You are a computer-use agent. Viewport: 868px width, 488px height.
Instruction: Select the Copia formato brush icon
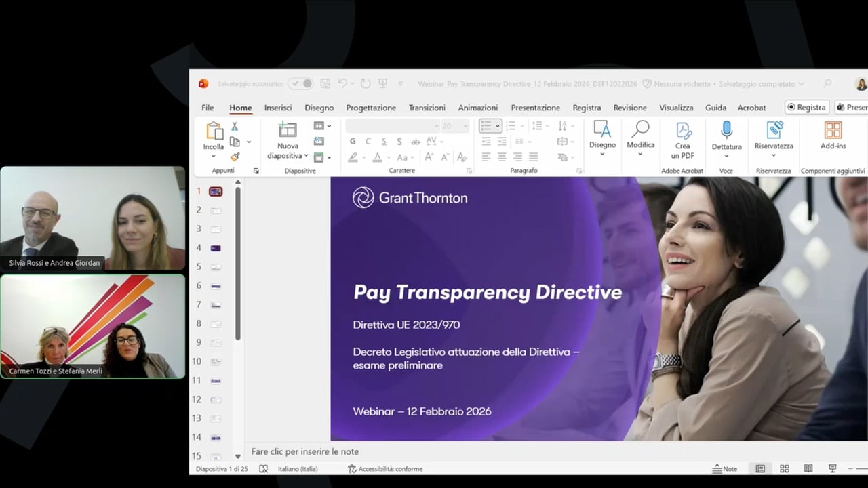(235, 157)
